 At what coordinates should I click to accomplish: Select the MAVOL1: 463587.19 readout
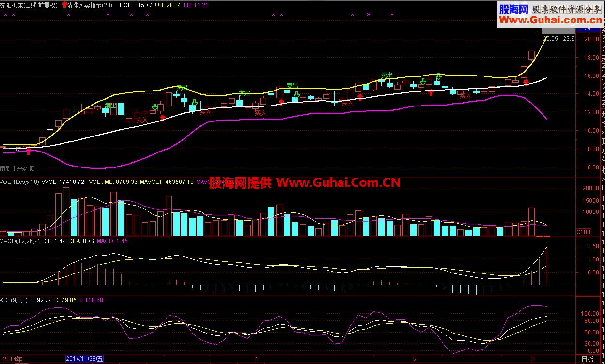point(167,182)
